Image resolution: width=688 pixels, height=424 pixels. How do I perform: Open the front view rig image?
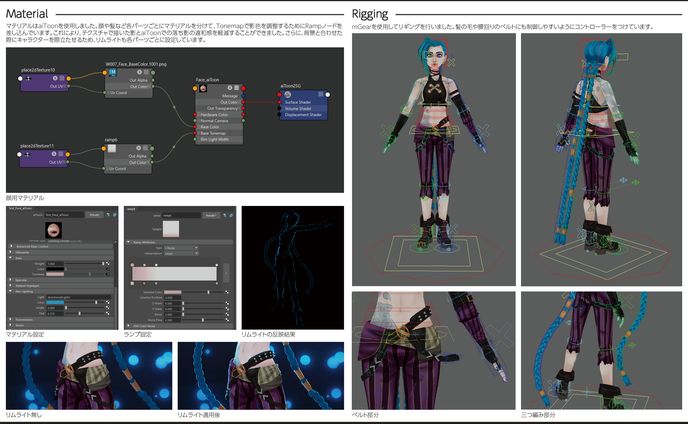[434, 159]
